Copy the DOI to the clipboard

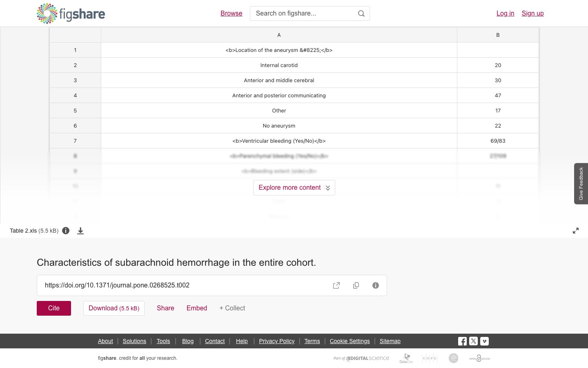coord(356,285)
